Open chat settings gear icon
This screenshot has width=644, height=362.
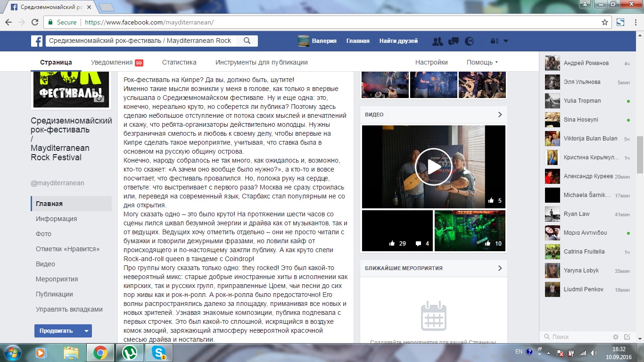[x=615, y=337]
